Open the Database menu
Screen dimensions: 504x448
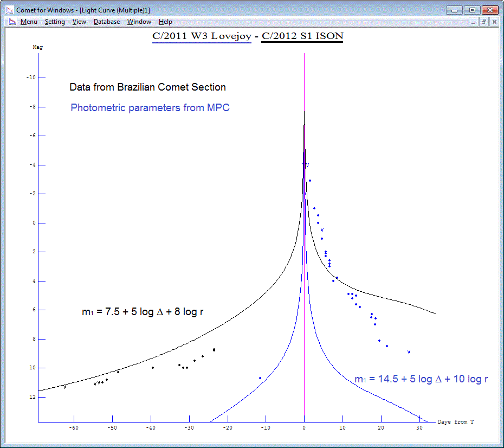(x=107, y=22)
